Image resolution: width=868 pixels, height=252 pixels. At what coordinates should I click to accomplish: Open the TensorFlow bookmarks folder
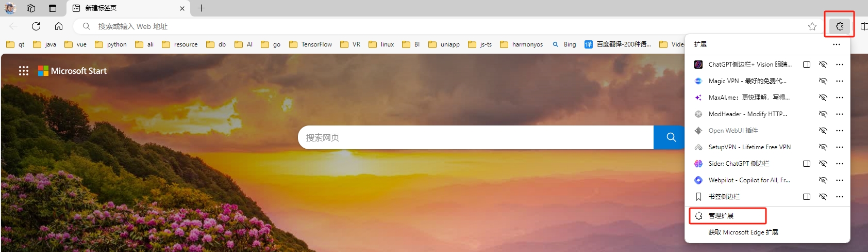311,44
